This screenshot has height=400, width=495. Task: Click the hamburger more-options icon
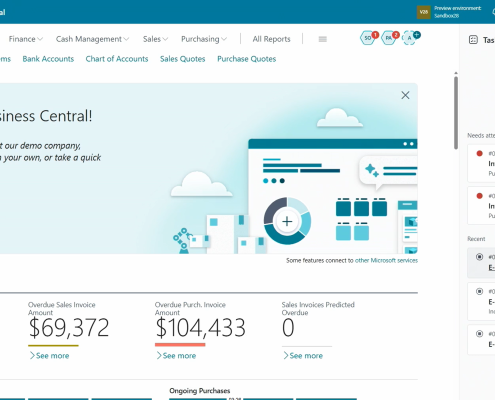[x=322, y=39]
